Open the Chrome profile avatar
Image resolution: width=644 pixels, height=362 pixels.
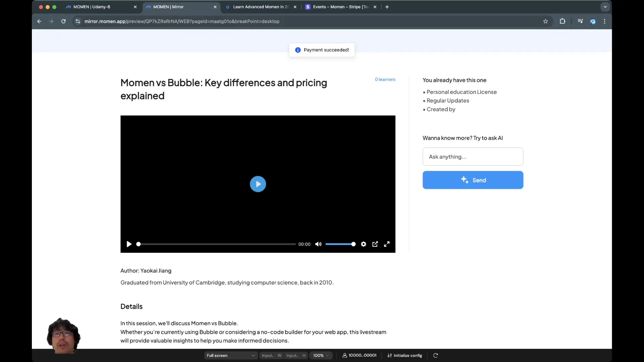[593, 21]
